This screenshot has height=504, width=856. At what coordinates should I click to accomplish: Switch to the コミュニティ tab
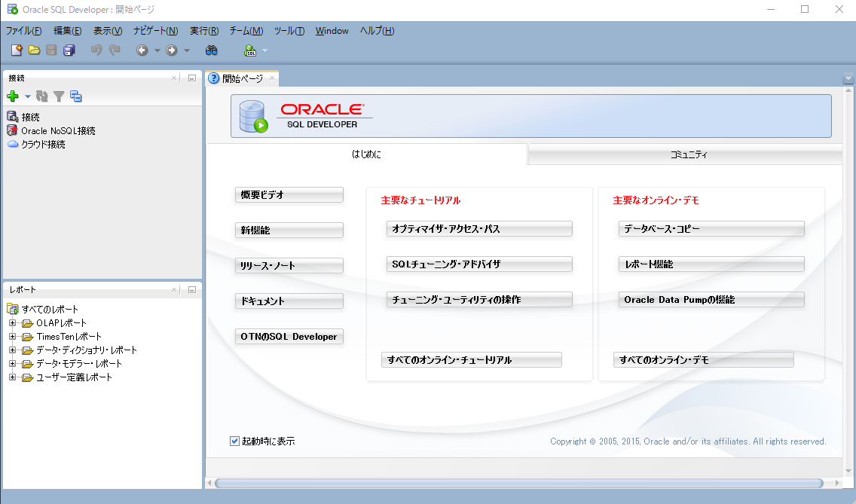tap(684, 154)
